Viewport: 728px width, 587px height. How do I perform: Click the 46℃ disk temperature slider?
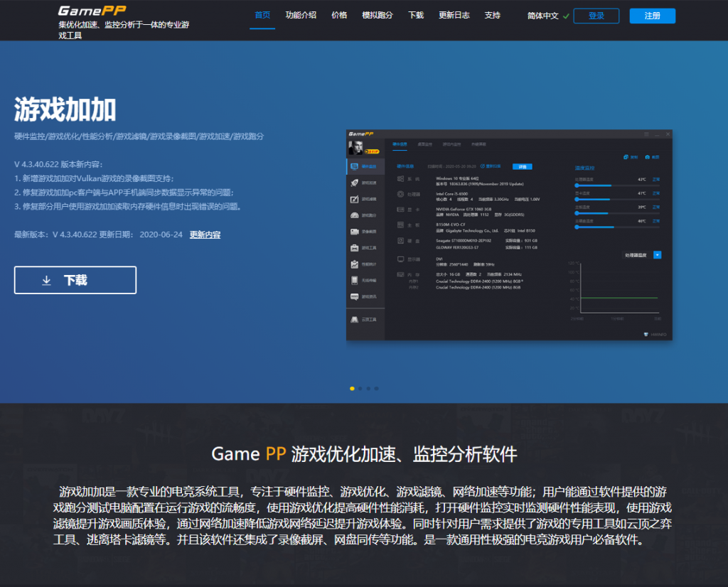click(617, 227)
